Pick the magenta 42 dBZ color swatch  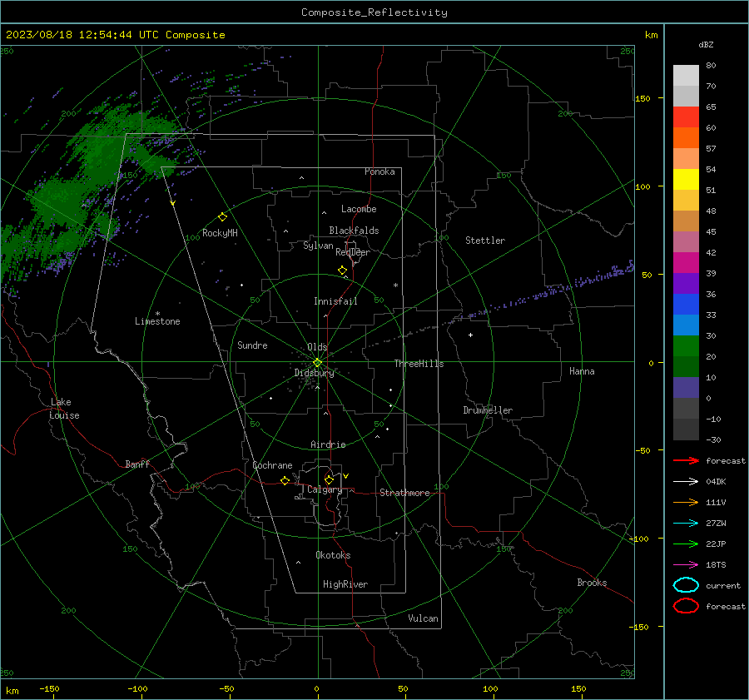click(686, 263)
